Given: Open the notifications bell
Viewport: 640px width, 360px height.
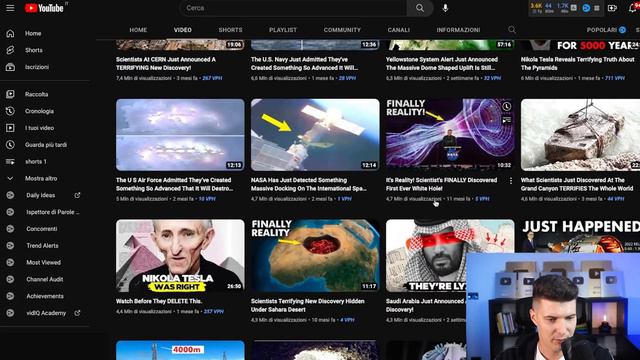Looking at the screenshot, I should 633,8.
